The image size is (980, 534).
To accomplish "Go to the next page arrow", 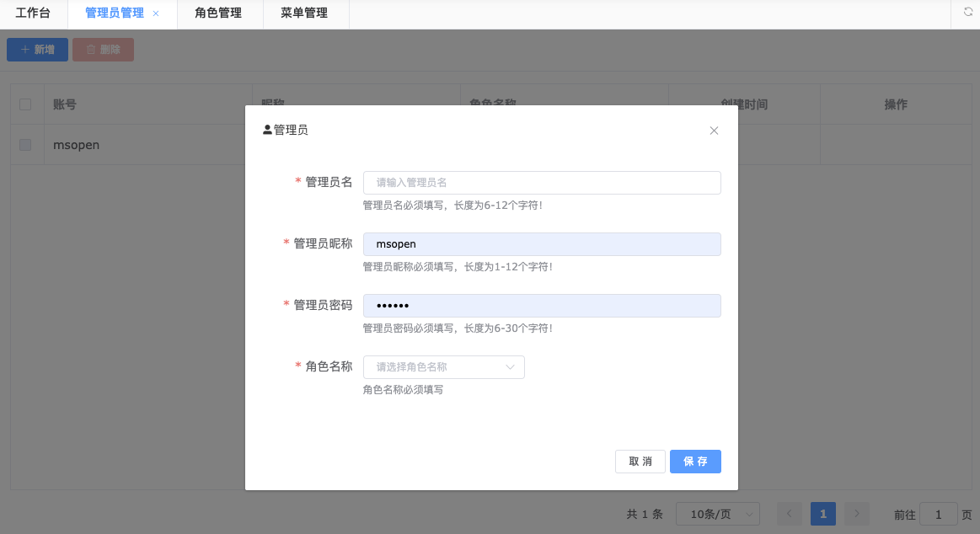I will [856, 514].
